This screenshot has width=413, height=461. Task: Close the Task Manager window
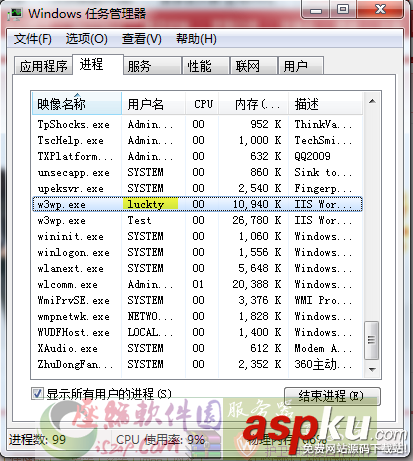point(380,10)
